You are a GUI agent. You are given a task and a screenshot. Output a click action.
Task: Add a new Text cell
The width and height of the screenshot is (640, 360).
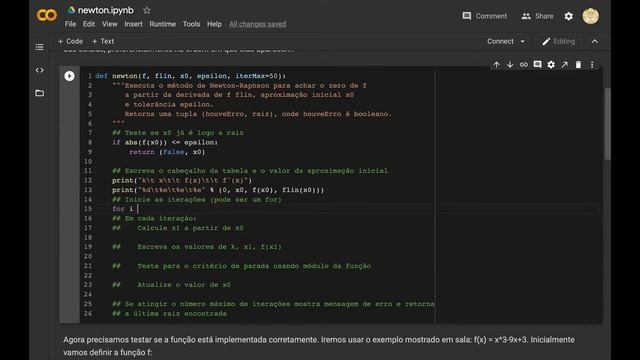coord(103,41)
